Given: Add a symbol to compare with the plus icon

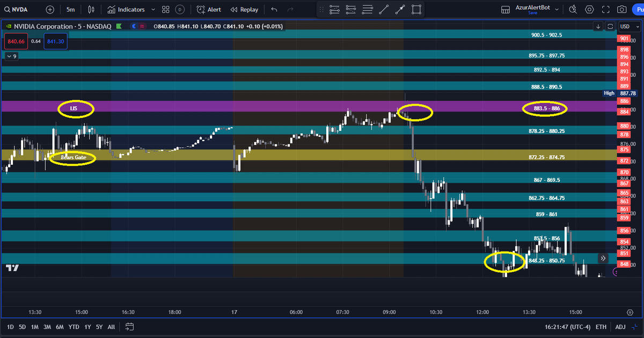Looking at the screenshot, I should (x=50, y=9).
